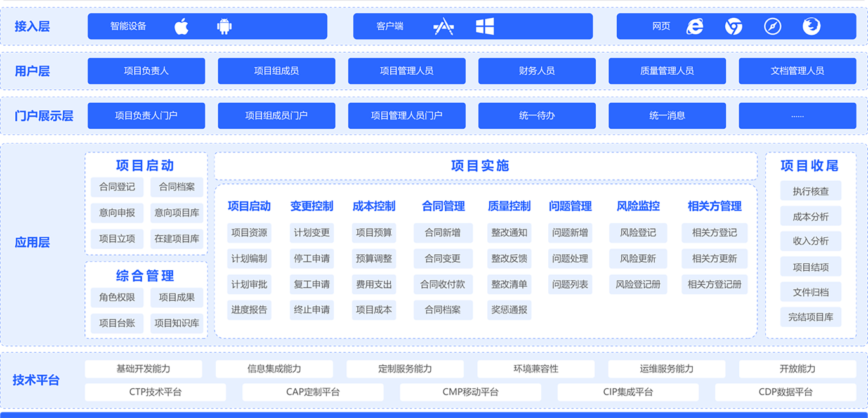Open the 统一待办 portal entry
The image size is (868, 418).
point(537,115)
